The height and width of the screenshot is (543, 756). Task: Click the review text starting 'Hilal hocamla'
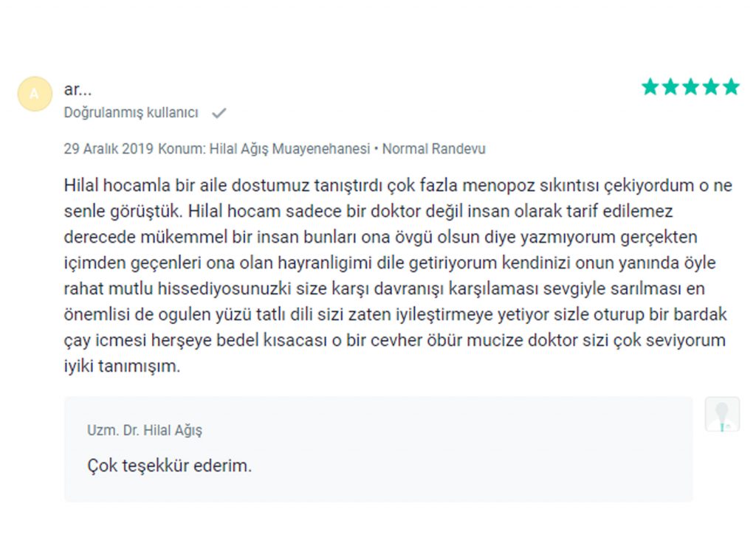click(398, 276)
